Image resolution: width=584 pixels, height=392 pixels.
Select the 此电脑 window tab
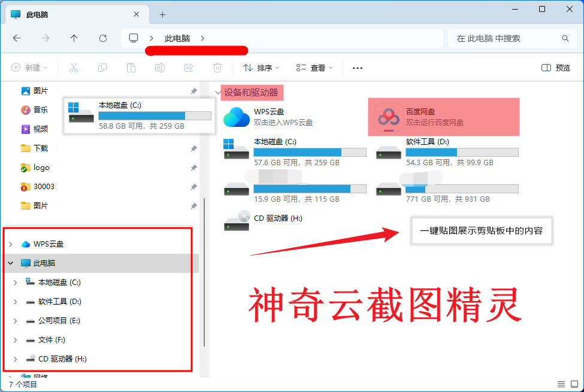point(72,14)
